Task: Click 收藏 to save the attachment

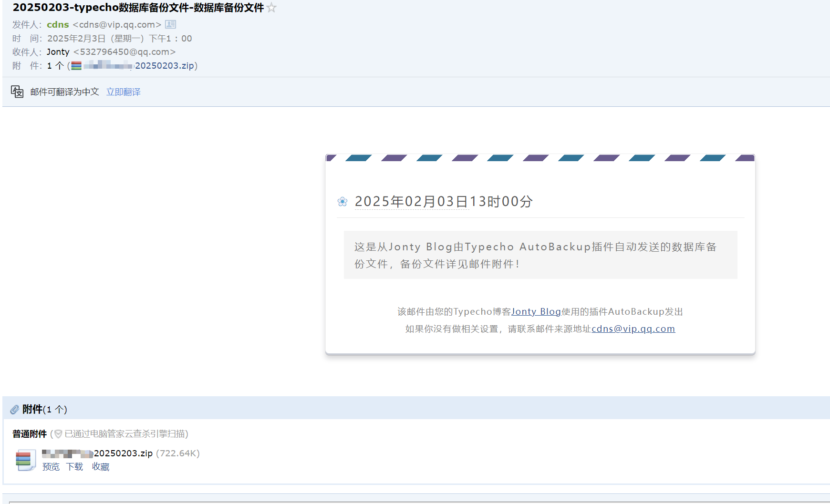Action: (x=101, y=467)
